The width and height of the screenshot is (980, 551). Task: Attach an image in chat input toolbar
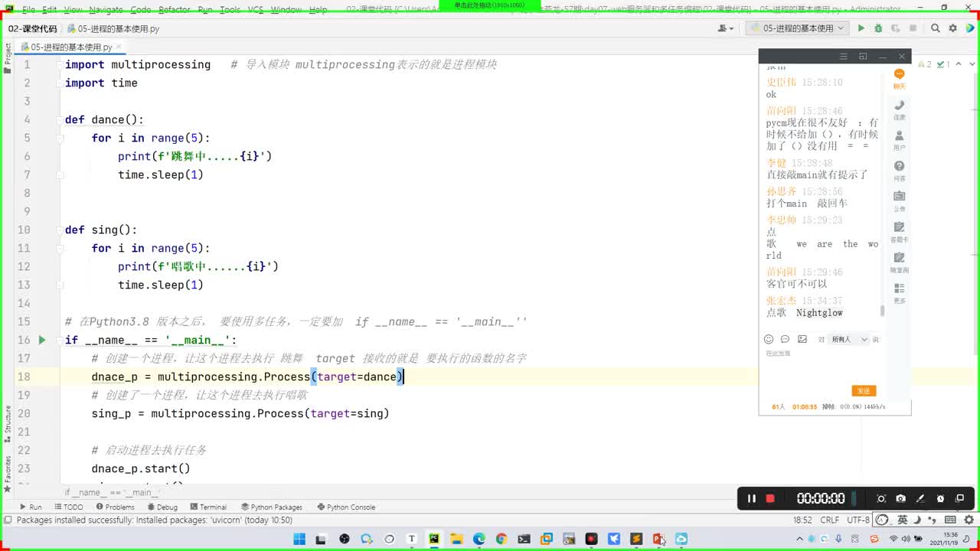802,339
